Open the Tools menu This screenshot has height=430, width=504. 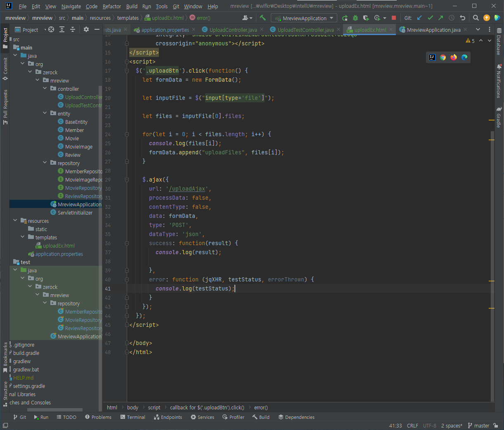point(161,6)
